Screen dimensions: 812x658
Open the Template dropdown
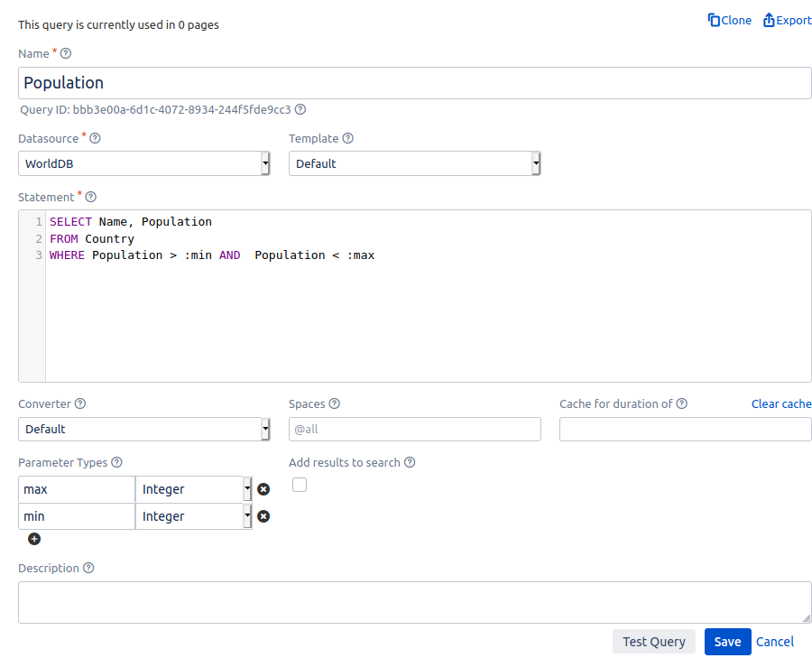tap(414, 163)
